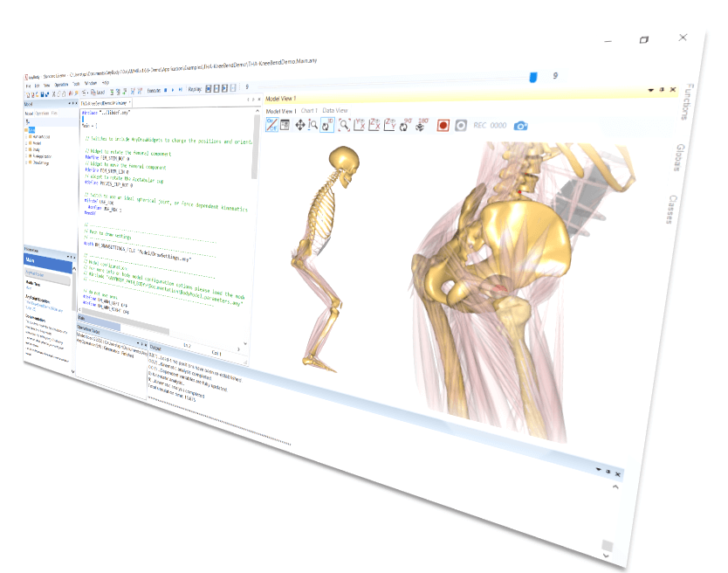Select the 3D rotate view tool
The image size is (728, 573).
tap(326, 125)
